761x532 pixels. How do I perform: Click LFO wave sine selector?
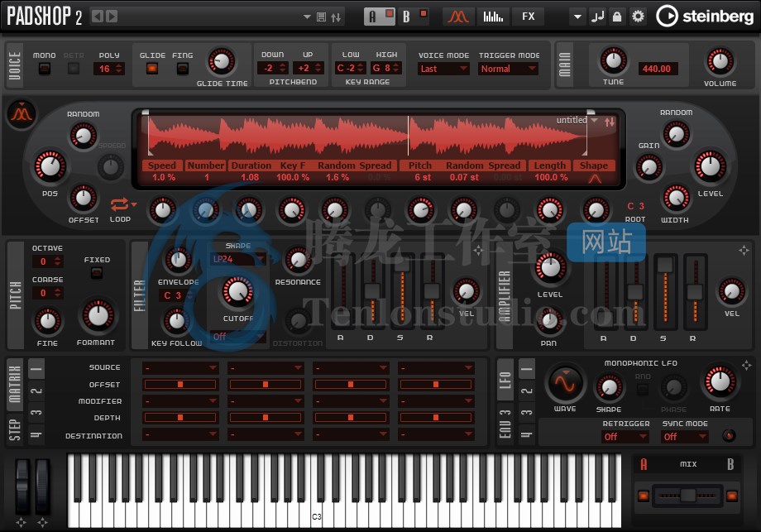pos(565,383)
